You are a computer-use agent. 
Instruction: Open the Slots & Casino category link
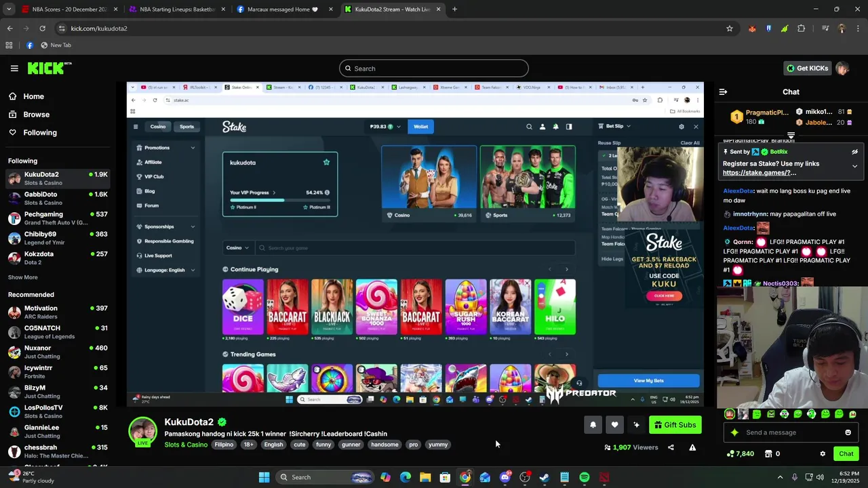[x=186, y=445]
